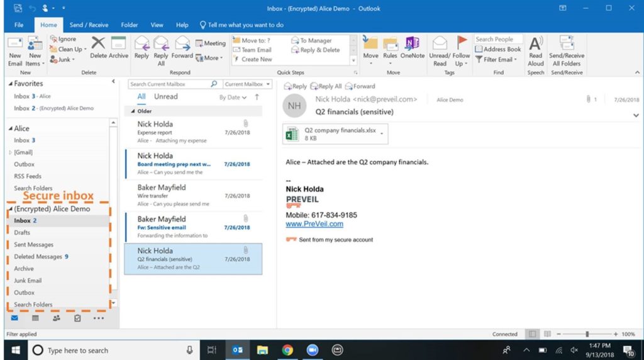Expand the [Gmail] folder
Viewport: 644px width, 360px height.
click(x=11, y=152)
